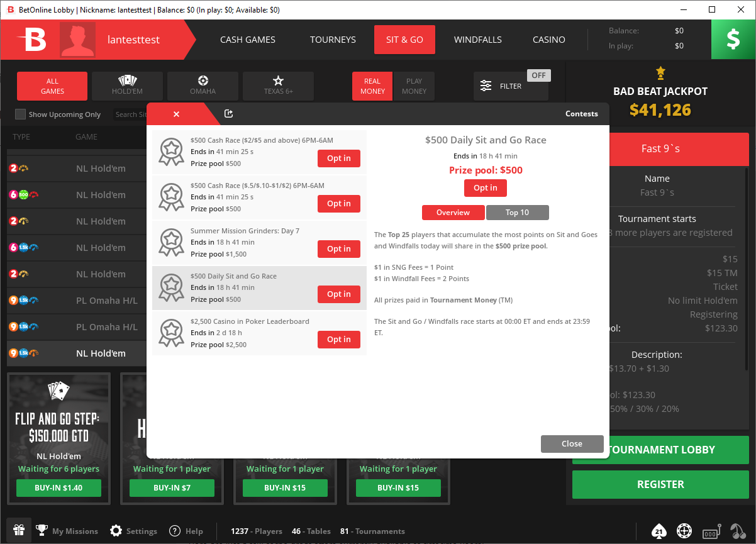Open the gift box icon in bottom bar
This screenshot has width=756, height=544.
(19, 531)
